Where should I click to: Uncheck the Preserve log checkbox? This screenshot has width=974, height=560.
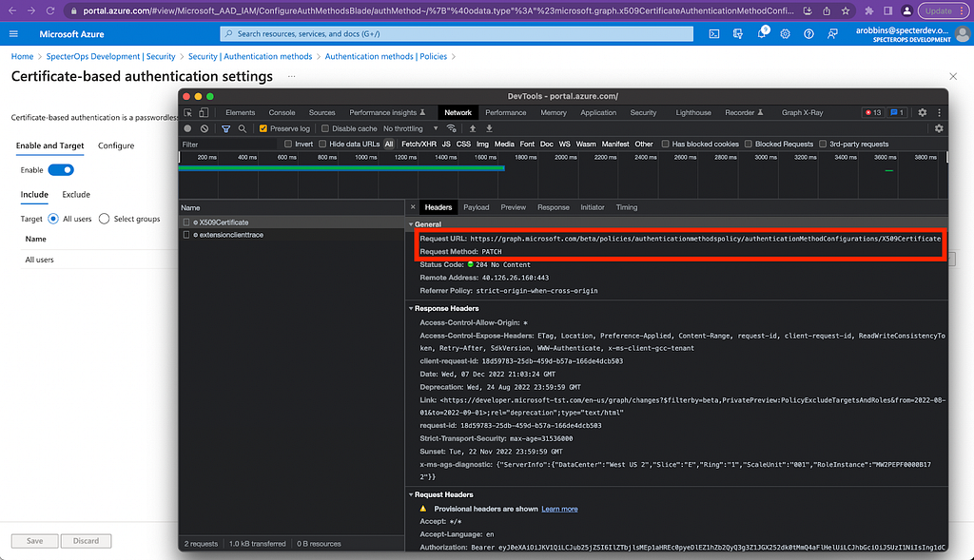pos(263,128)
